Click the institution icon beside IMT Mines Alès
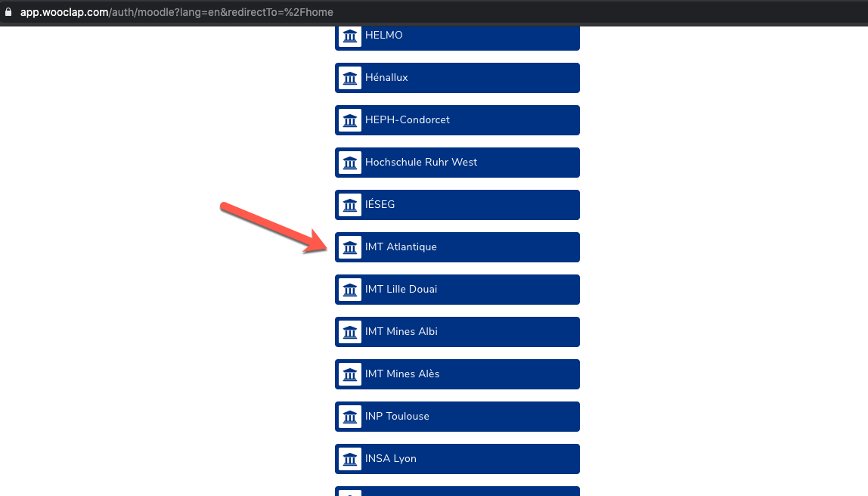This screenshot has height=496, width=868. tap(350, 374)
